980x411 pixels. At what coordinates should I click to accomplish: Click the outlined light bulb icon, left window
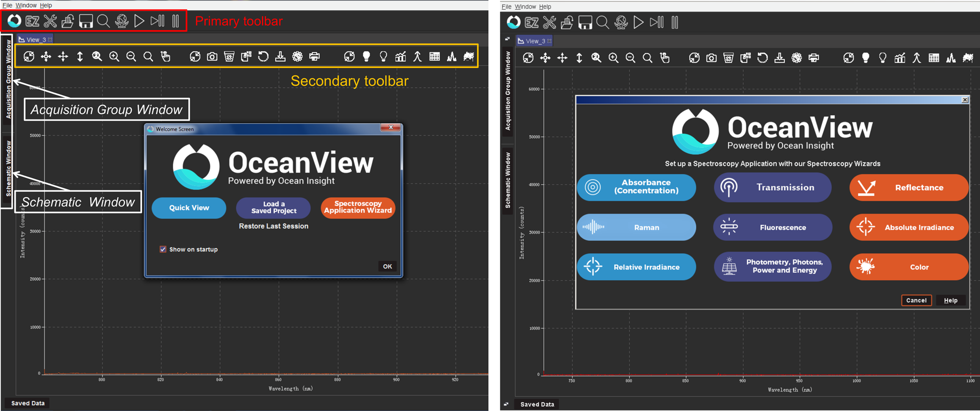[x=384, y=57]
